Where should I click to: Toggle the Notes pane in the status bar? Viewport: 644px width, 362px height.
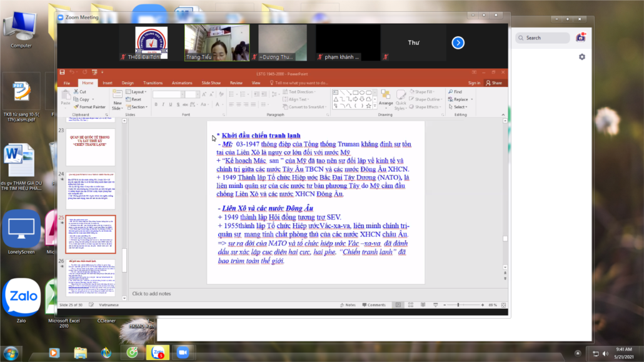point(348,305)
